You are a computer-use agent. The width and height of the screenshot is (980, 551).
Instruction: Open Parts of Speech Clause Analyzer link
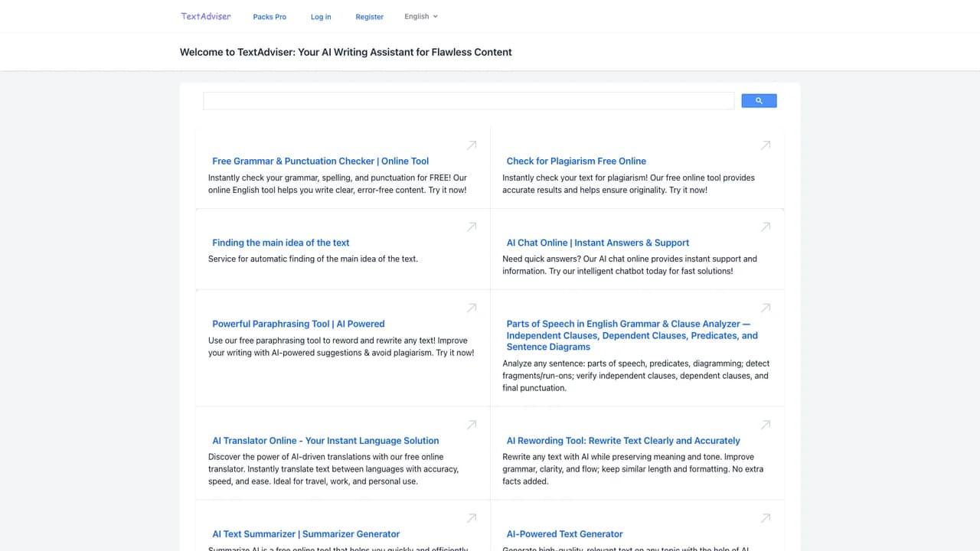(632, 335)
